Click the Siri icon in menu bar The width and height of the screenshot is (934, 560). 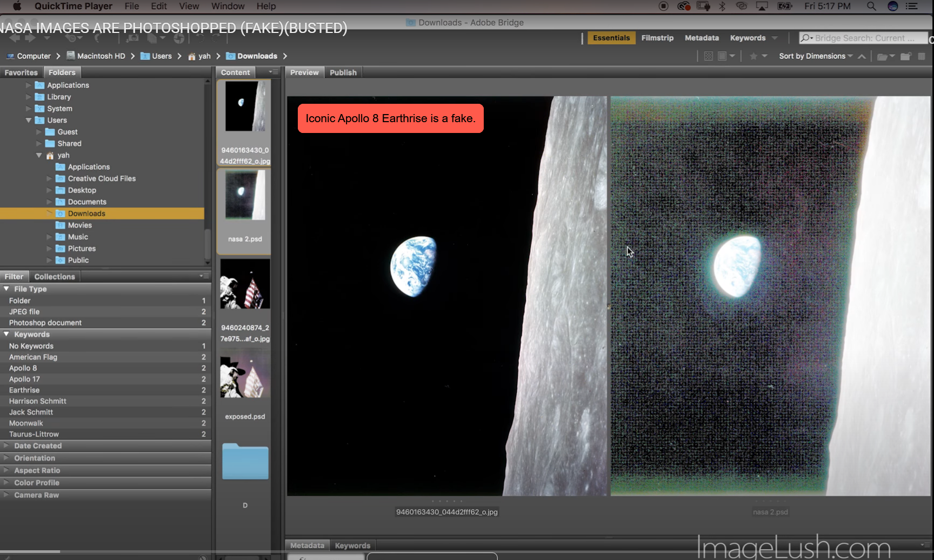click(x=893, y=6)
